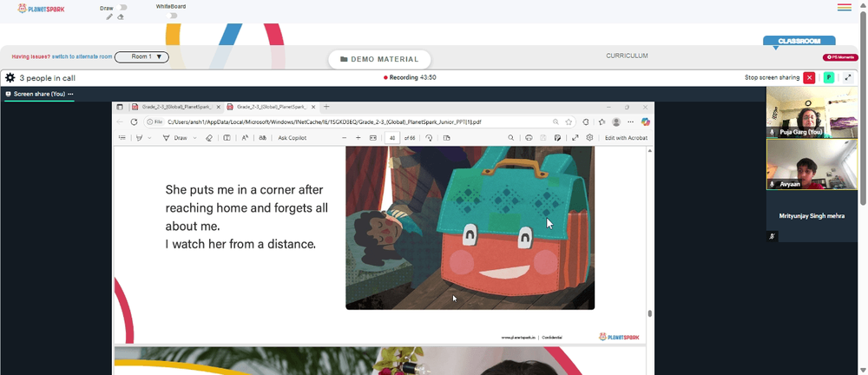The width and height of the screenshot is (868, 375).
Task: Toggle the WhiteBoard switch
Action: [173, 16]
